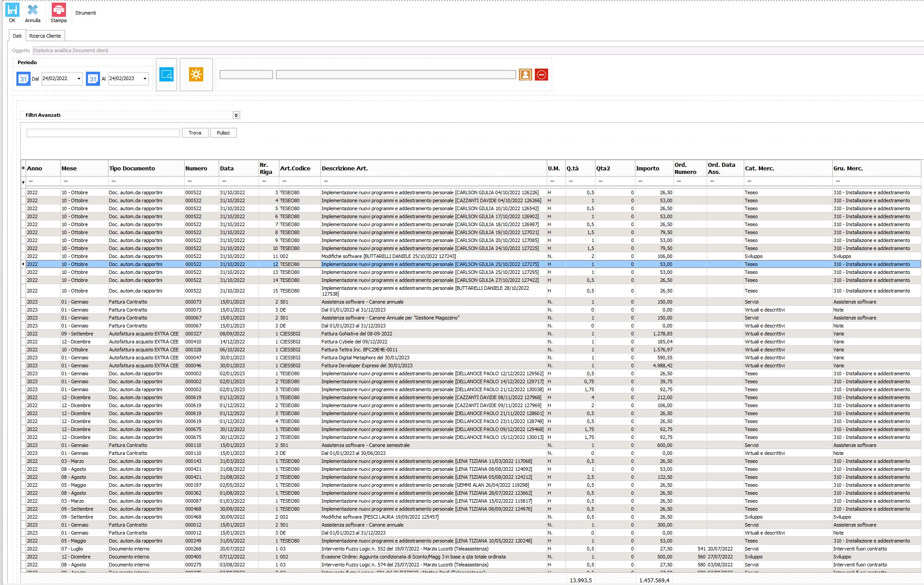Click the Stampa print icon
The image size is (924, 585).
coord(58,10)
